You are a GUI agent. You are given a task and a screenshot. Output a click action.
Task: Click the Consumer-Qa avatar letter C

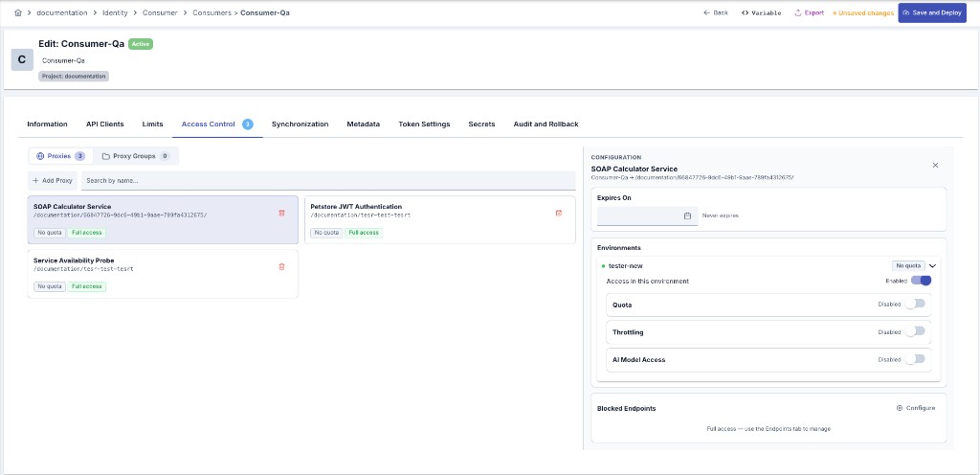(22, 60)
